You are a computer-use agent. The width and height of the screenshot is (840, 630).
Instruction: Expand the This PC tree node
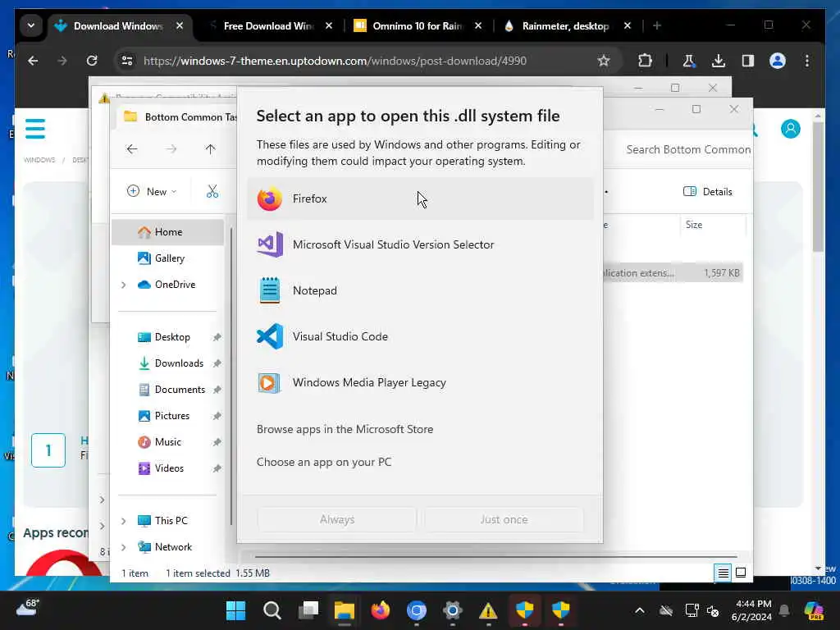[124, 521]
